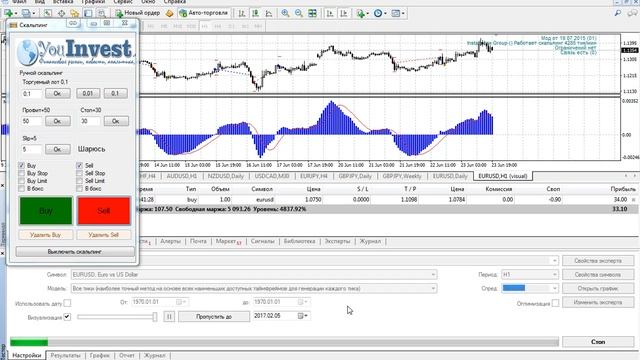Toggle the Strategy Tester magnifier icon
640x360 pixels.
coord(102,13)
